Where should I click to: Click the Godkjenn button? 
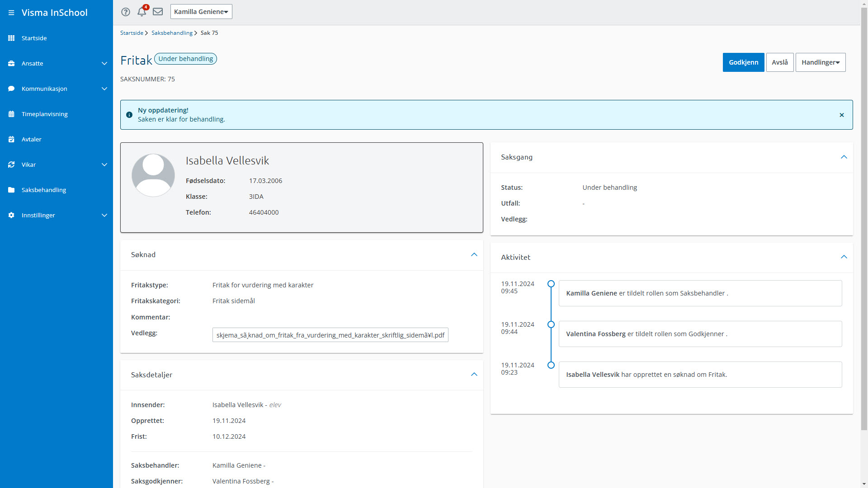point(743,62)
